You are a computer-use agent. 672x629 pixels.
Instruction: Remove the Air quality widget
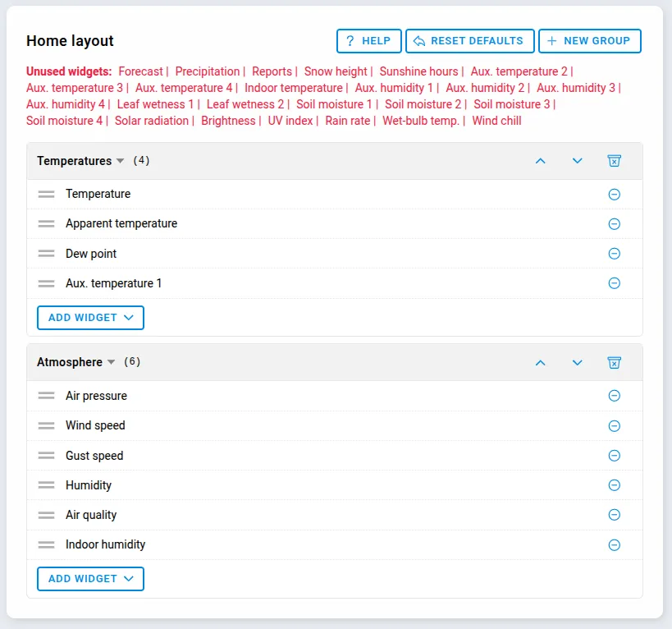pos(614,515)
